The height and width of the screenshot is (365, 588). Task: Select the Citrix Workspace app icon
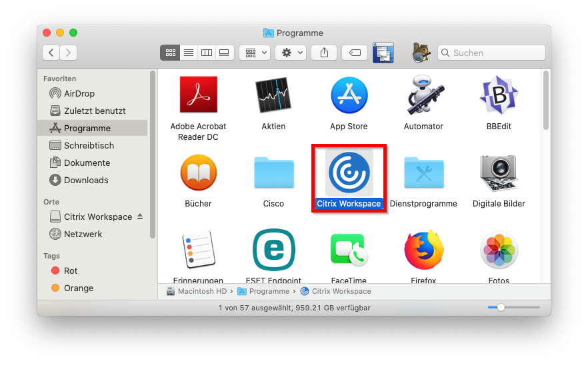(x=349, y=173)
